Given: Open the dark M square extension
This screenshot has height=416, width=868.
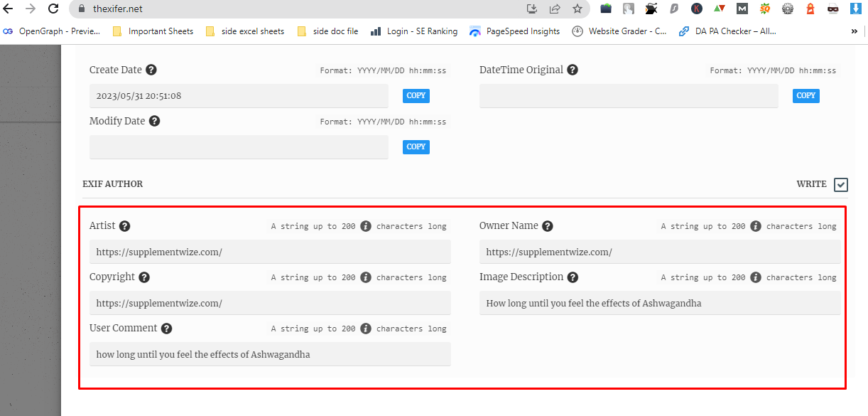Looking at the screenshot, I should coord(742,9).
